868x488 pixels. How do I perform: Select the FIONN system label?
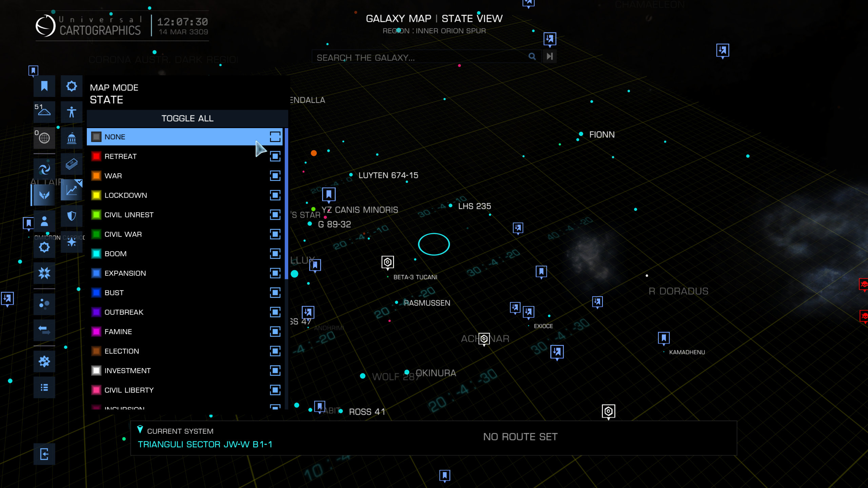(x=602, y=135)
